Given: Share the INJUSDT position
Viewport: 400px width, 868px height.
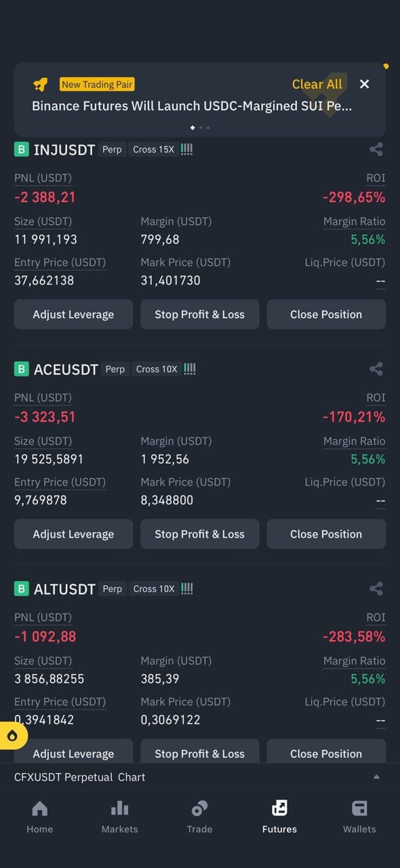Looking at the screenshot, I should (x=376, y=149).
